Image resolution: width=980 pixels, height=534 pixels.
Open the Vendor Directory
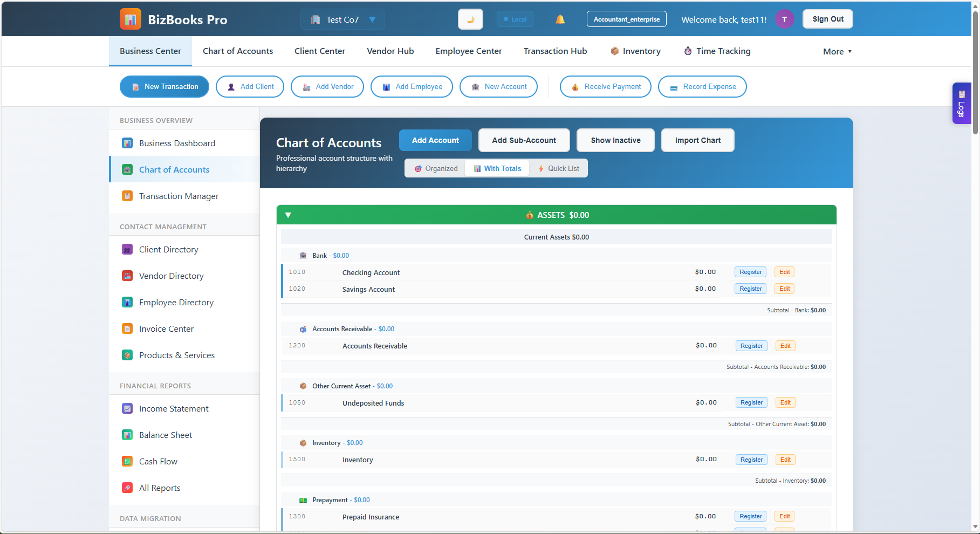click(x=171, y=276)
